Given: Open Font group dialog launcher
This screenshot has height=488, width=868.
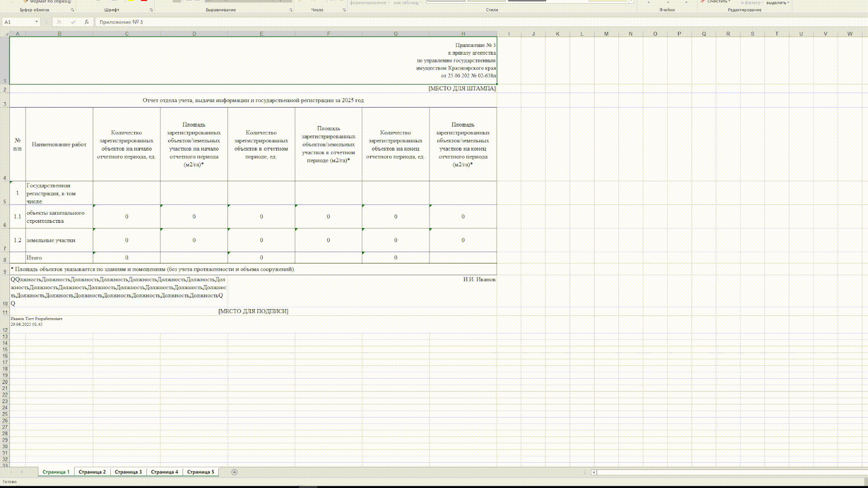Looking at the screenshot, I should 151,10.
